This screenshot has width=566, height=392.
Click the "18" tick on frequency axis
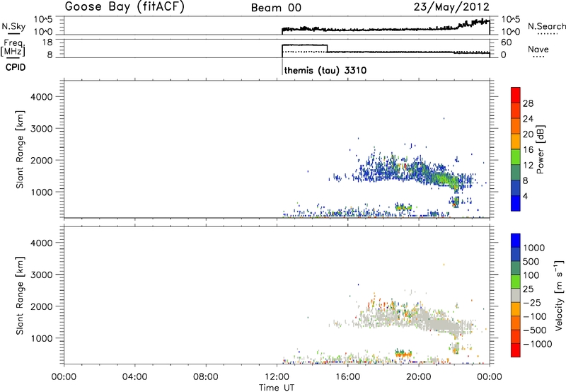47,42
